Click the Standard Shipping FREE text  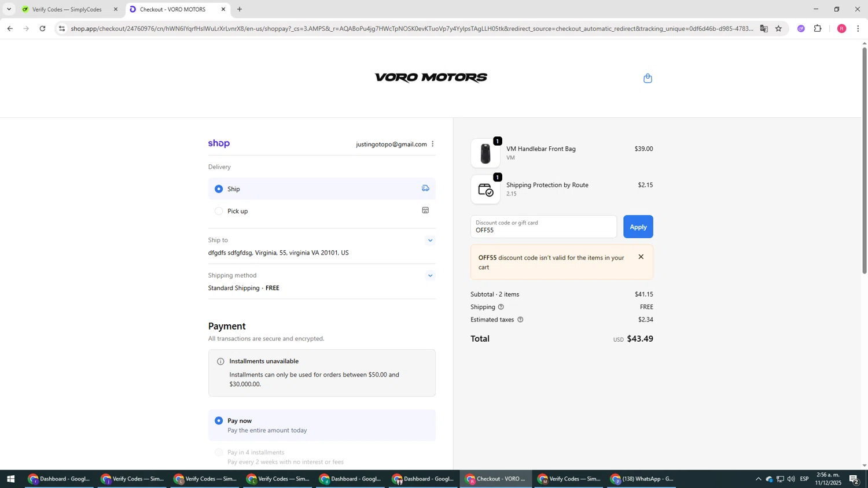tap(244, 288)
